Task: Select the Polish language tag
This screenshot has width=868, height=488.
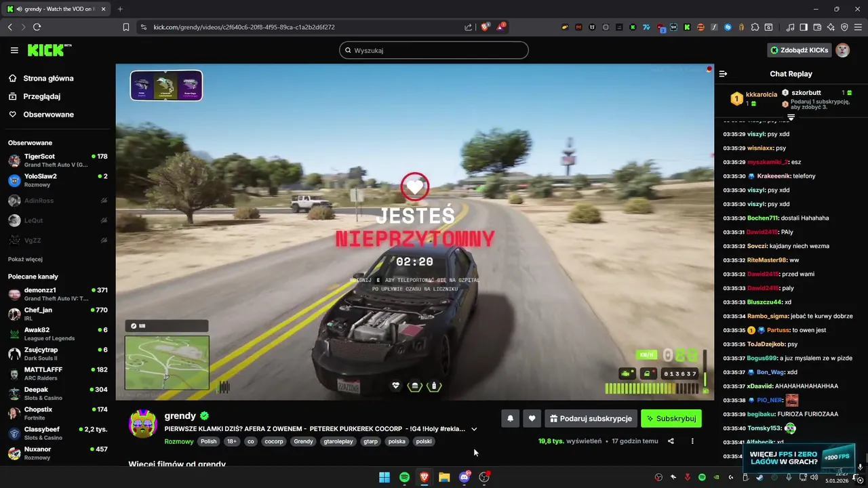Action: (208, 441)
